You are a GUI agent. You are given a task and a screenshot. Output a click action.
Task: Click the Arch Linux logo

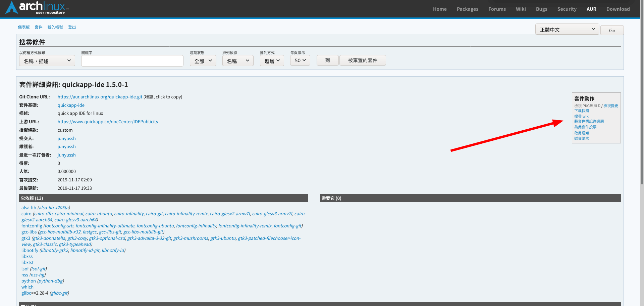click(37, 8)
